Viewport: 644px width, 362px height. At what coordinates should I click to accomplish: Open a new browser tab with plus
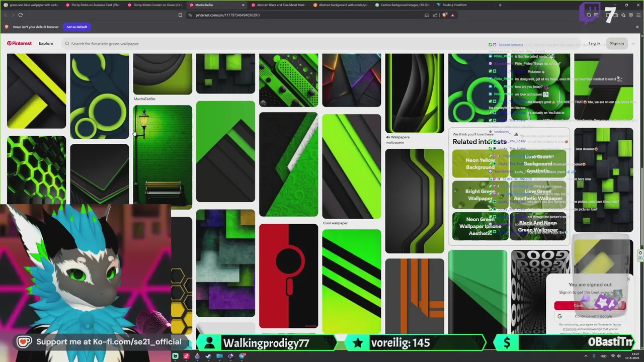pos(500,5)
